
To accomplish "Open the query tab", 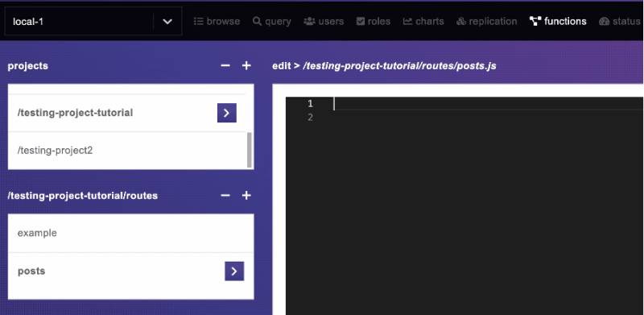I will 272,22.
